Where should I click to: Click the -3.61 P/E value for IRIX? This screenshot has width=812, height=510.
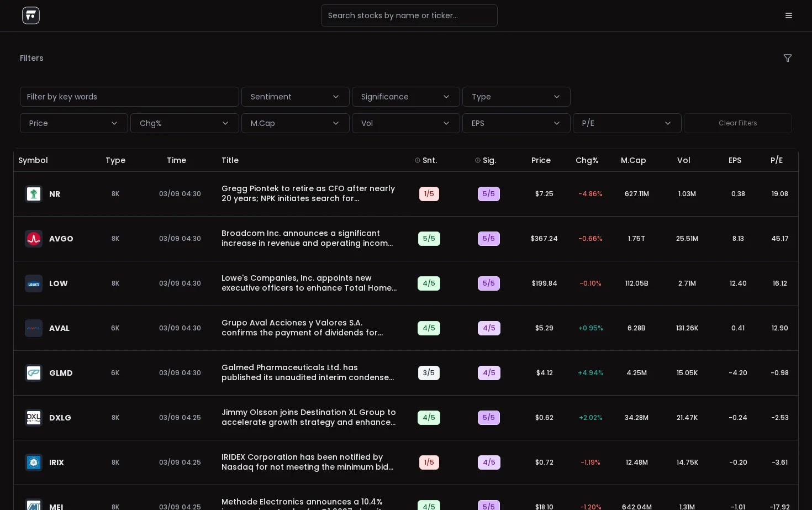[780, 462]
